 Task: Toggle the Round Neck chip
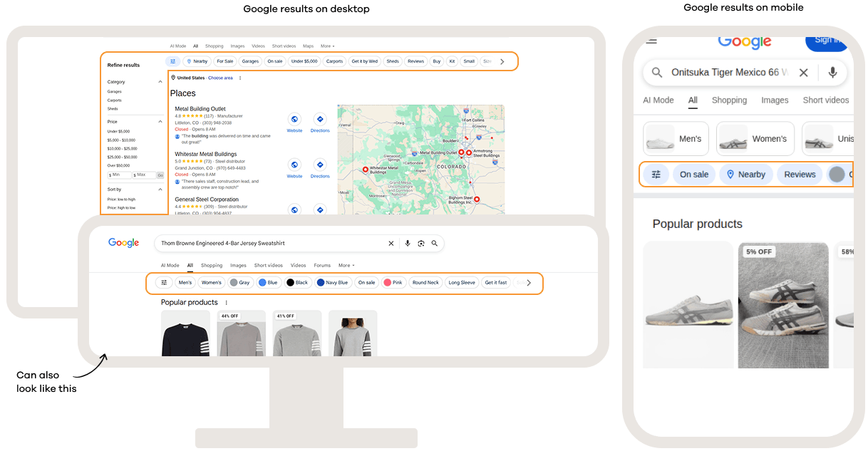(x=425, y=282)
